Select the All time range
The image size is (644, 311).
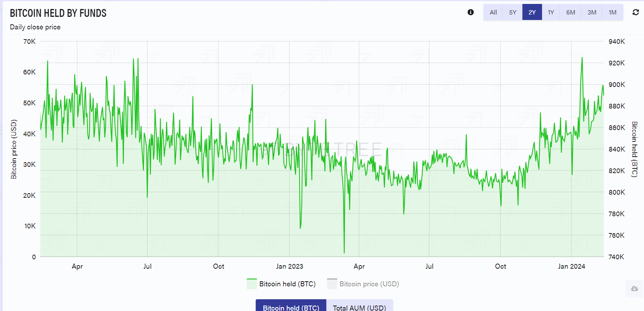tap(493, 12)
